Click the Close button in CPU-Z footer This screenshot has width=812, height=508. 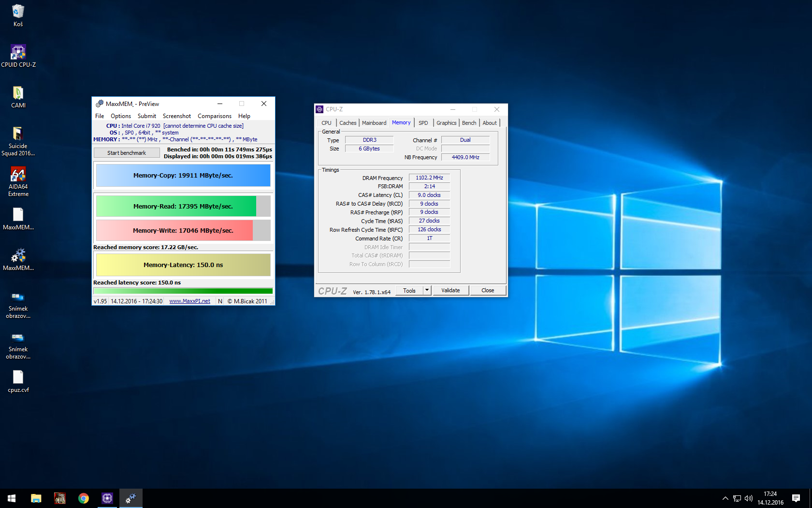488,291
